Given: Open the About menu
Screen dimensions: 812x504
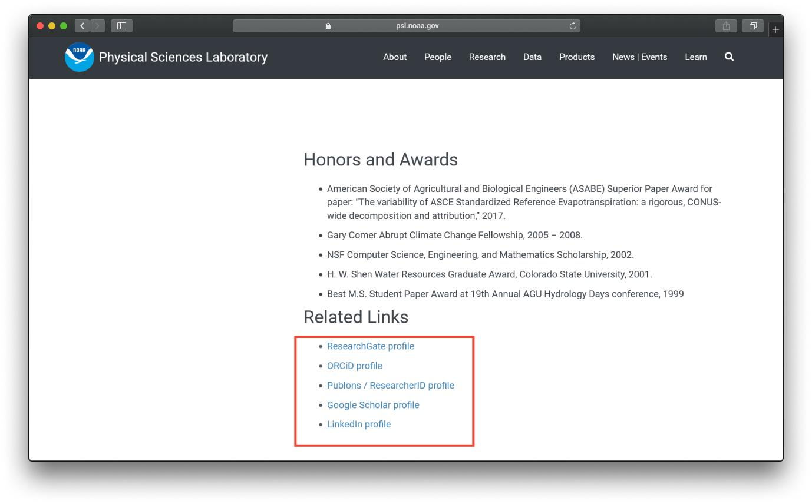Looking at the screenshot, I should [x=395, y=57].
